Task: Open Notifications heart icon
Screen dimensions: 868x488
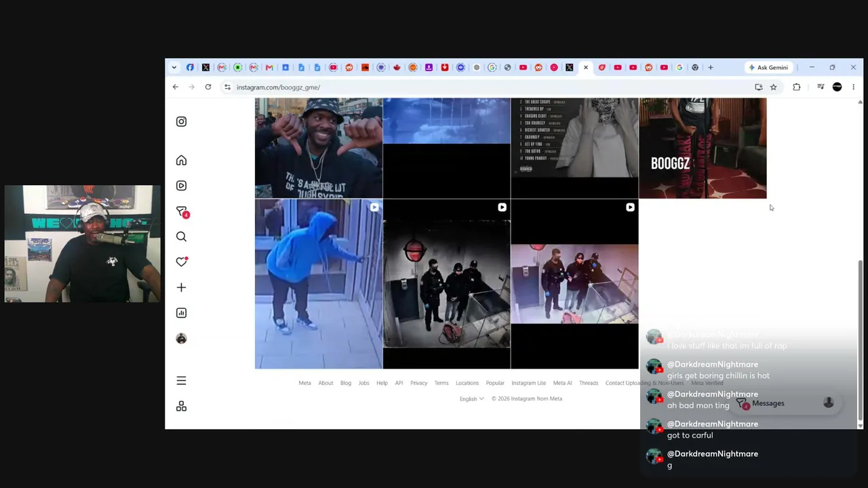Action: pos(181,262)
